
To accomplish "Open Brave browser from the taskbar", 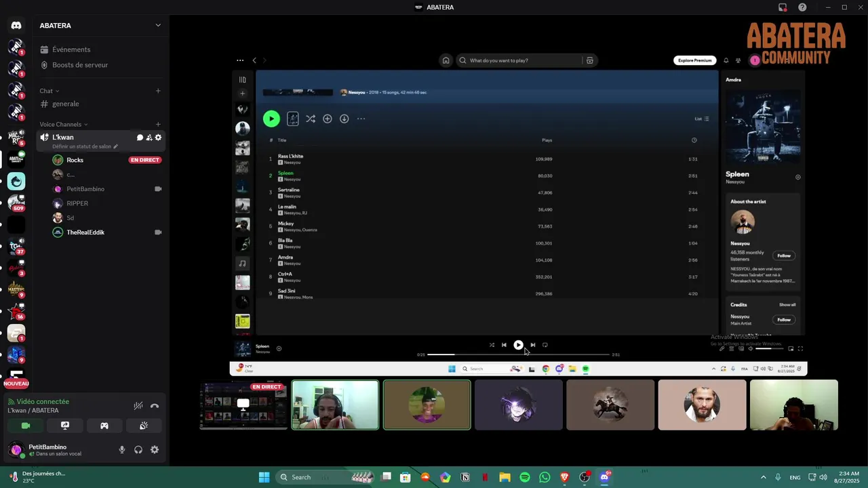I will (564, 477).
